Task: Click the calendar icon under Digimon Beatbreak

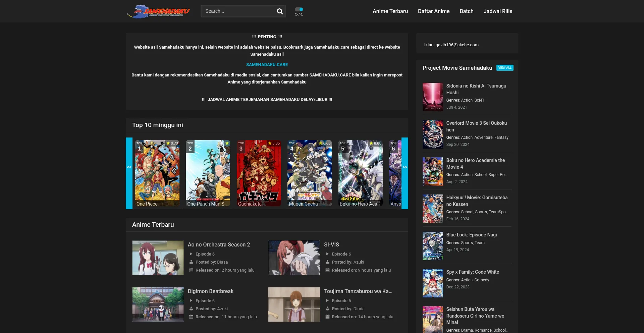Action: click(191, 317)
